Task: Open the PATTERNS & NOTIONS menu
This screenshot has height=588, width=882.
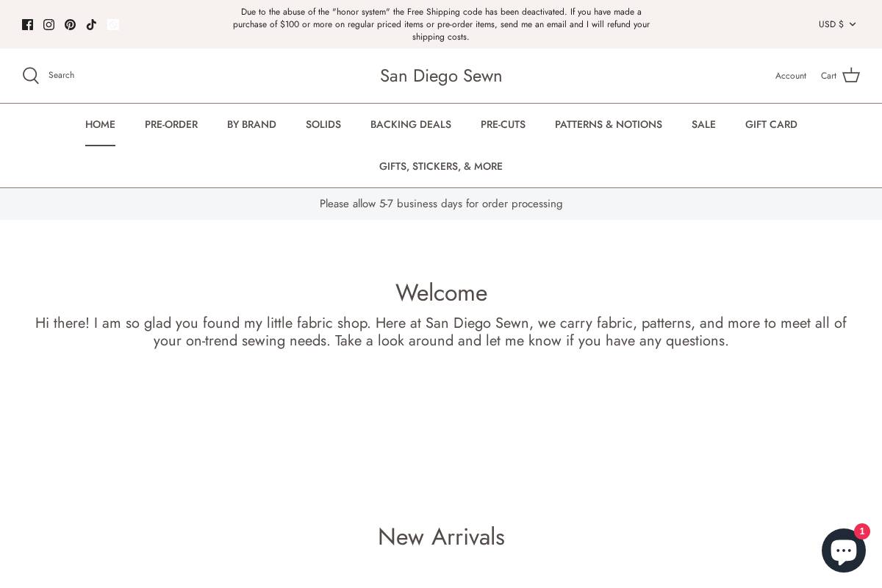Action: (609, 124)
